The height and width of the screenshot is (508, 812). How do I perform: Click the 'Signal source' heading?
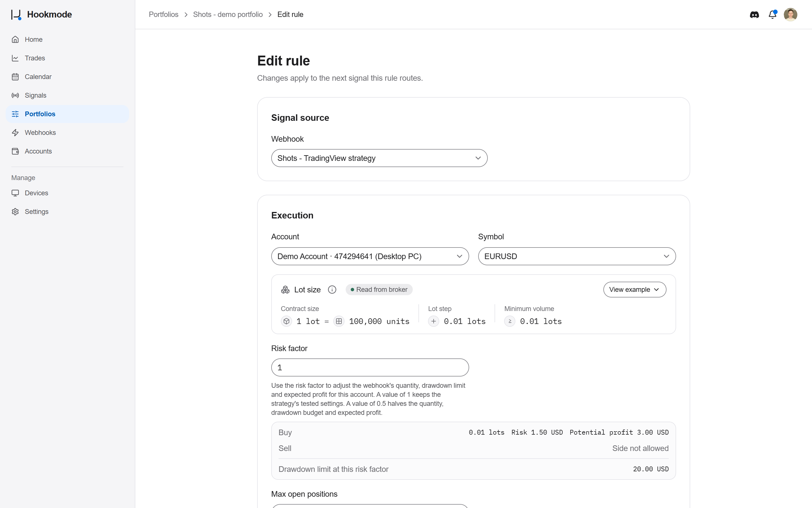(x=300, y=118)
